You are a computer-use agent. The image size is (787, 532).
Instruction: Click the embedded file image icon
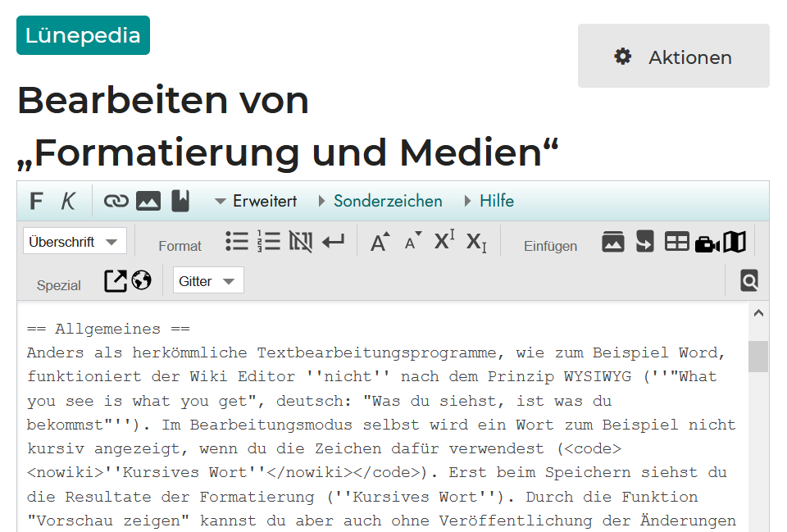tap(148, 202)
